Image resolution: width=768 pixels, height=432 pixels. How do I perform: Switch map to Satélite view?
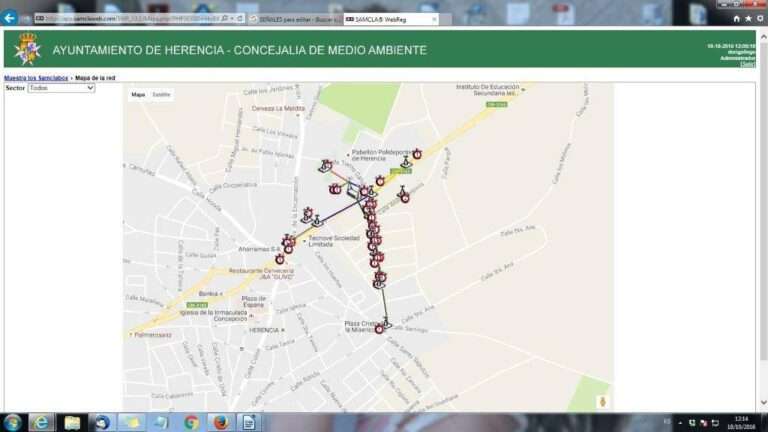click(x=161, y=95)
